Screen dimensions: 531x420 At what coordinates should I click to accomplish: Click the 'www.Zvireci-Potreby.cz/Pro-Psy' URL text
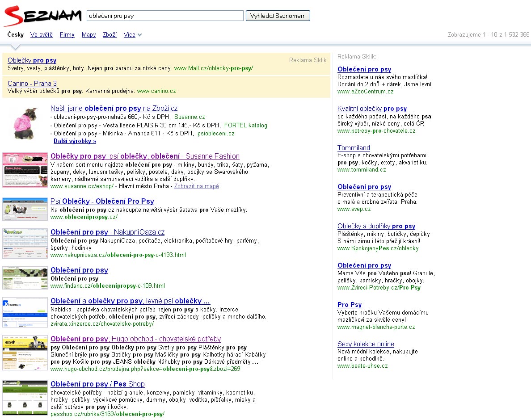coord(379,288)
